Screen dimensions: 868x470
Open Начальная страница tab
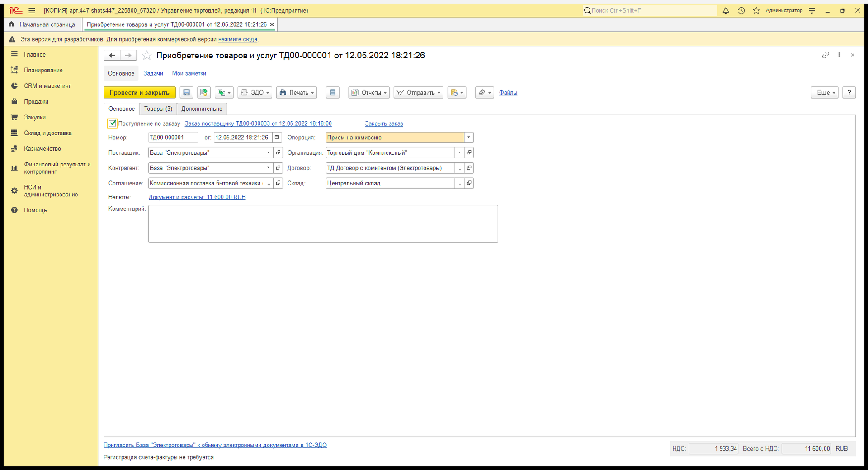click(x=43, y=24)
